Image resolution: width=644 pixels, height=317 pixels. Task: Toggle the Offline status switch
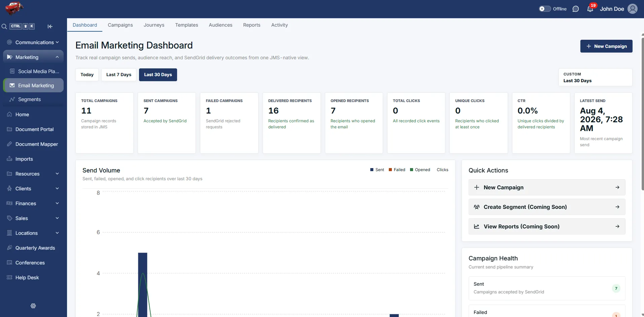545,9
